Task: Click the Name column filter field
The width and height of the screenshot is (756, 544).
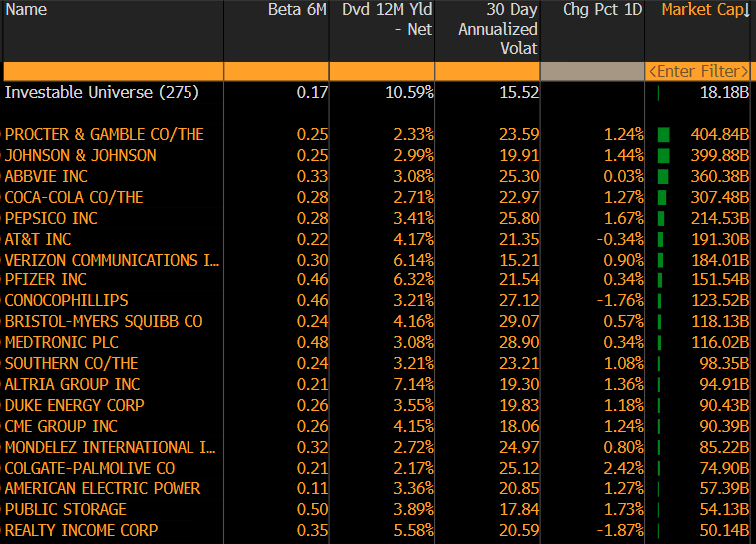Action: click(114, 72)
